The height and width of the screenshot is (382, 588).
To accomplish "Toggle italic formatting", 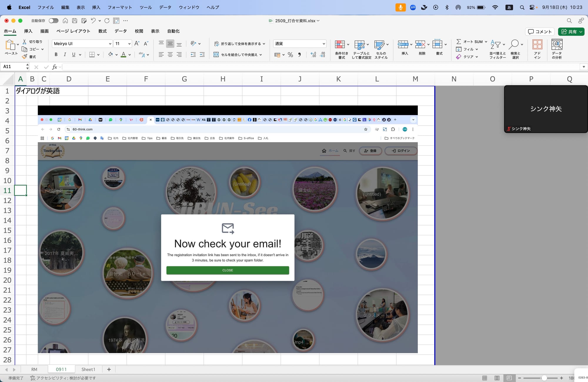I will (65, 55).
